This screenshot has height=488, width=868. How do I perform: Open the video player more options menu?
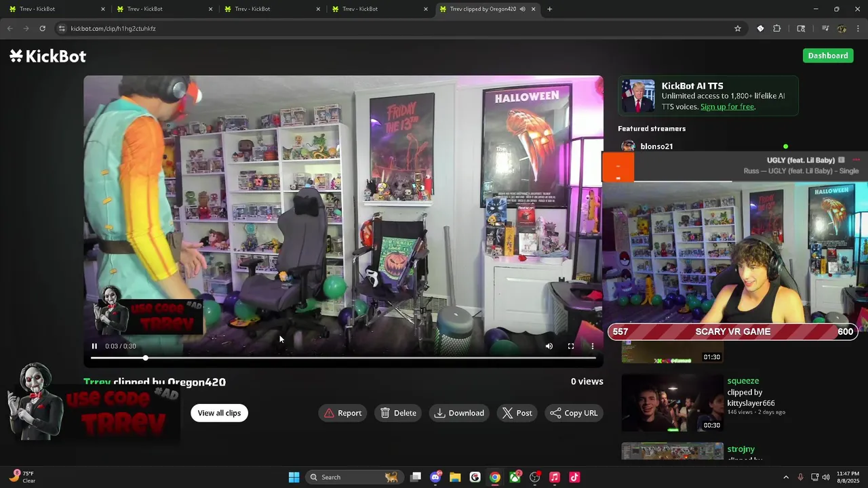[x=592, y=346]
